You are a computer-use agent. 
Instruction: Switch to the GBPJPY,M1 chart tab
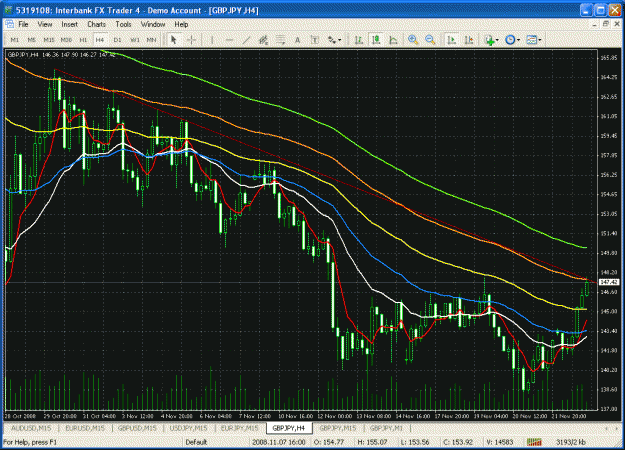(x=386, y=428)
